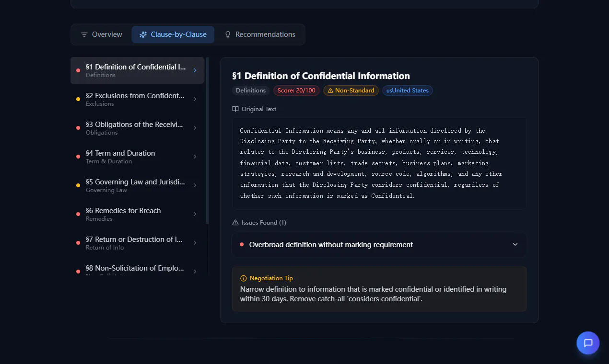The image size is (609, 364).
Task: Click the Overview filter icon
Action: [x=84, y=34]
